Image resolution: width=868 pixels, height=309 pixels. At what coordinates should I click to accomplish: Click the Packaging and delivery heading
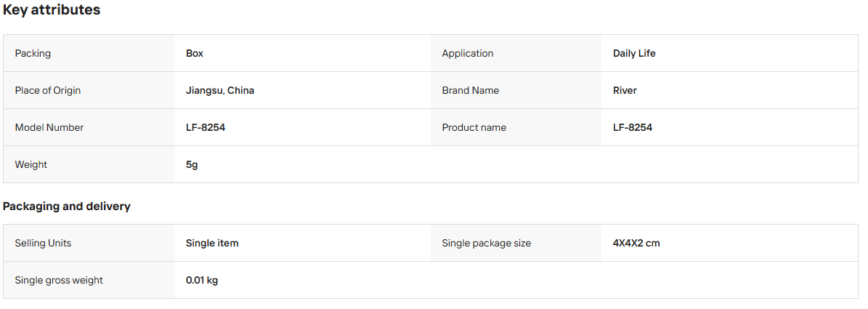pyautogui.click(x=66, y=206)
